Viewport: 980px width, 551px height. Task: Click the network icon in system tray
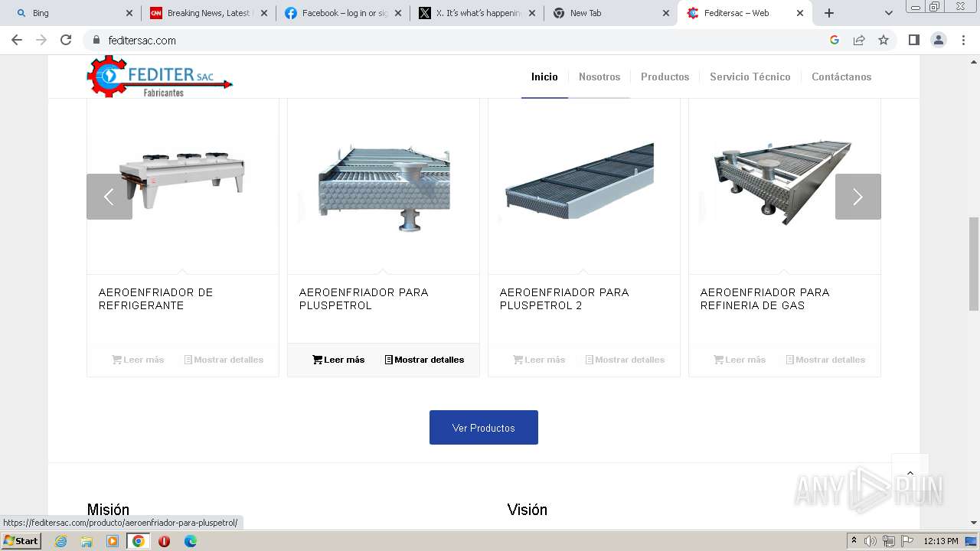[x=888, y=541]
